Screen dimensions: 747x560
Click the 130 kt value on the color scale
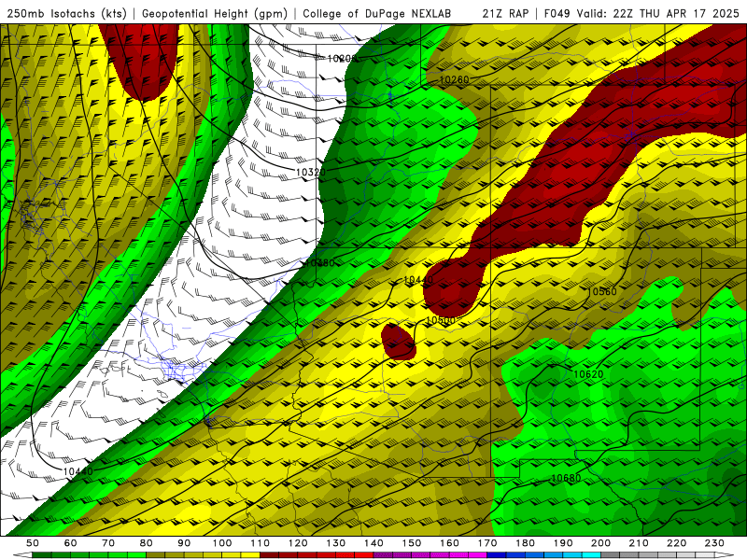pyautogui.click(x=336, y=543)
